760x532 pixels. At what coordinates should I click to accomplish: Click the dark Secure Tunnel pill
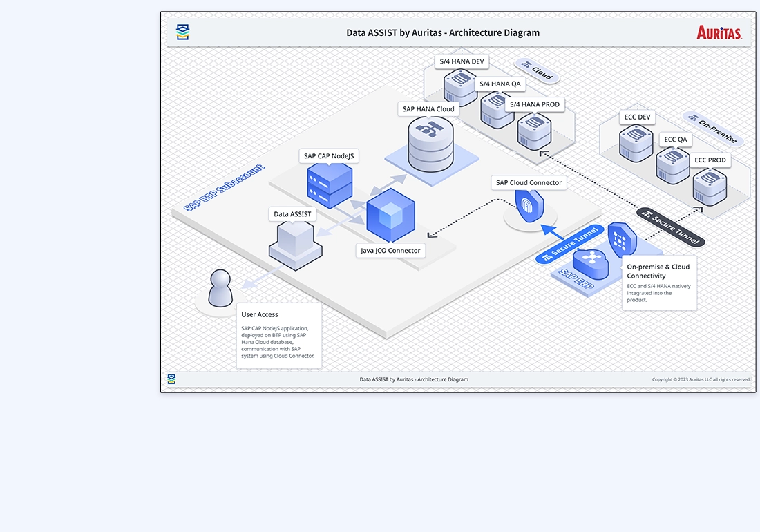click(x=671, y=227)
